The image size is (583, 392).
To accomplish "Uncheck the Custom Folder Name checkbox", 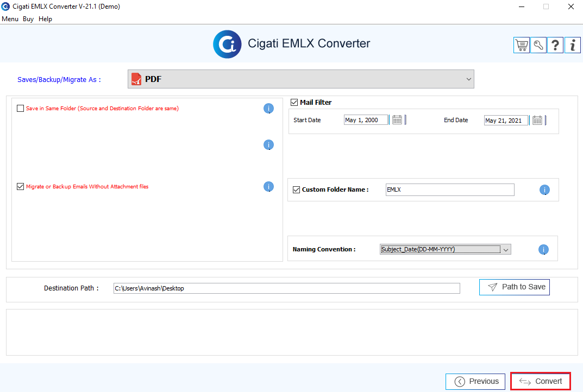I will pyautogui.click(x=296, y=190).
